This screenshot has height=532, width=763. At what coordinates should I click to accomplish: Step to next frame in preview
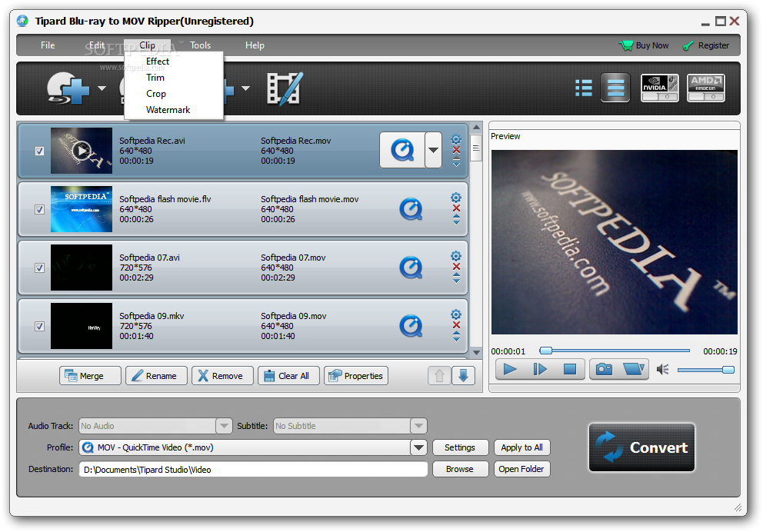pos(540,369)
